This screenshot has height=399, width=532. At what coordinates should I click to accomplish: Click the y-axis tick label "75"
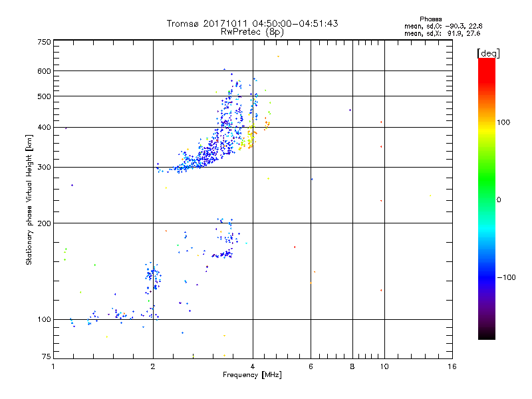pyautogui.click(x=47, y=356)
